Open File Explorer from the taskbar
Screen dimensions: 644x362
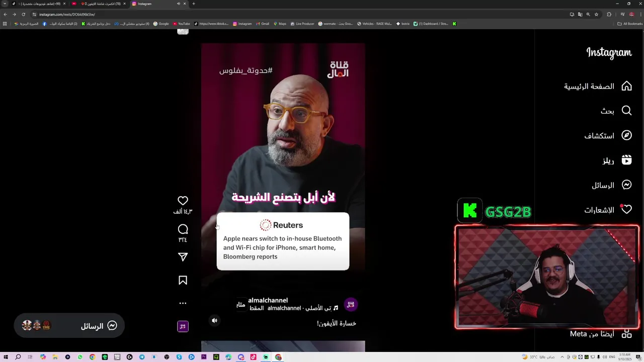point(55,357)
